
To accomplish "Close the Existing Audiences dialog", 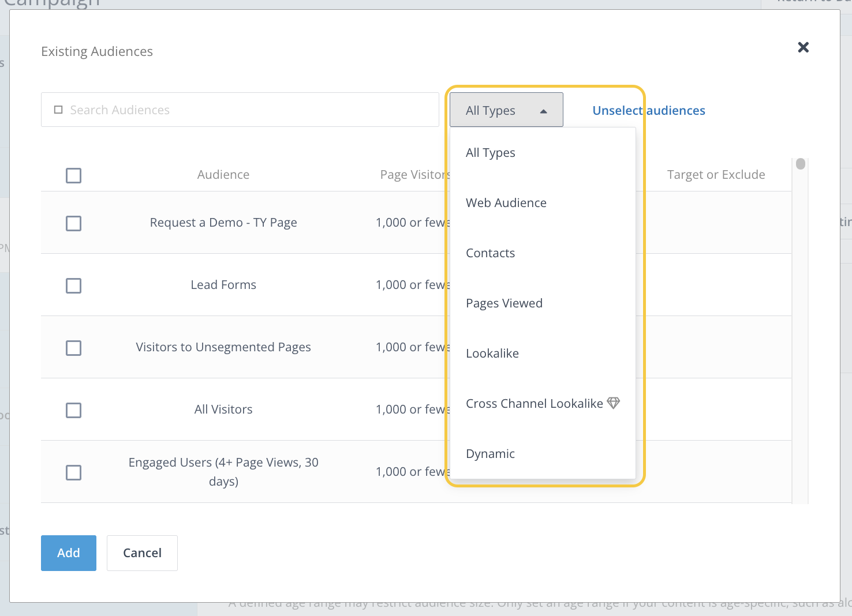I will [x=803, y=47].
